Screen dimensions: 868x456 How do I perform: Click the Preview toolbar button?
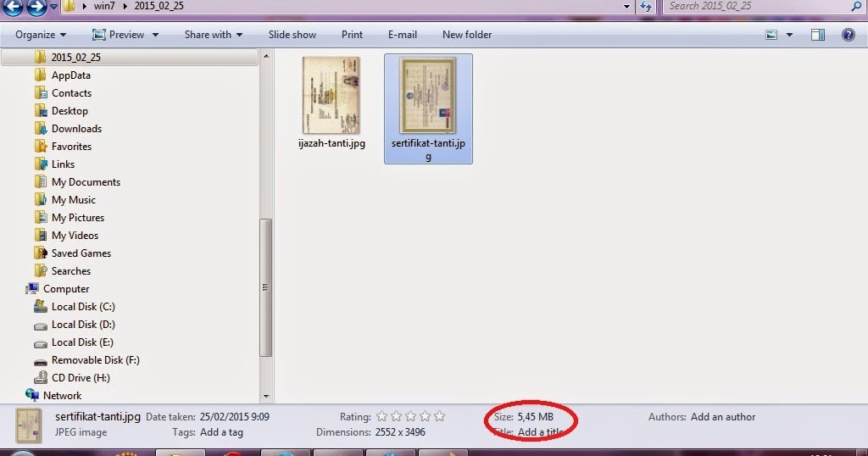pyautogui.click(x=119, y=34)
